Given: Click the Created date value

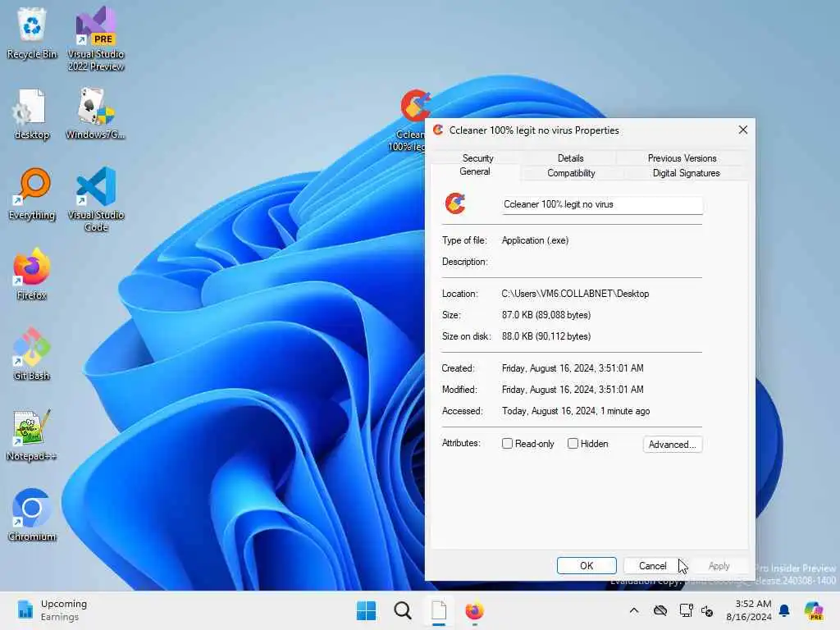Looking at the screenshot, I should [x=573, y=368].
